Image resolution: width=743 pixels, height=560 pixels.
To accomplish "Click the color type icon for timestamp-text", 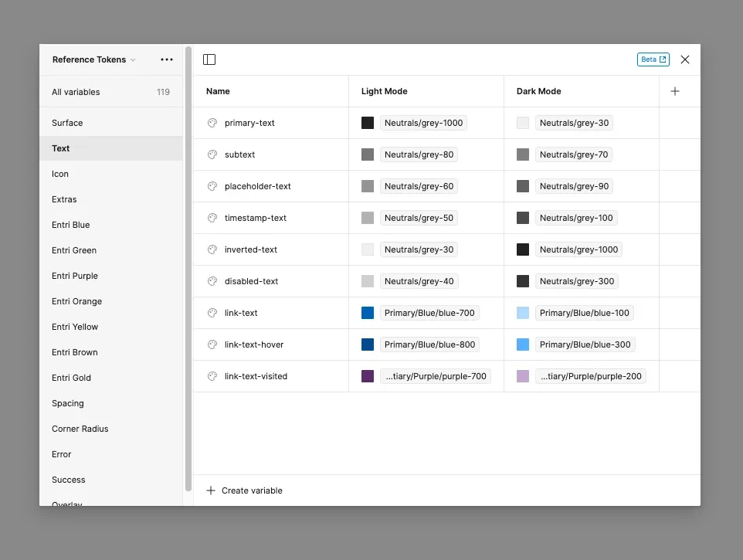I will [x=212, y=218].
